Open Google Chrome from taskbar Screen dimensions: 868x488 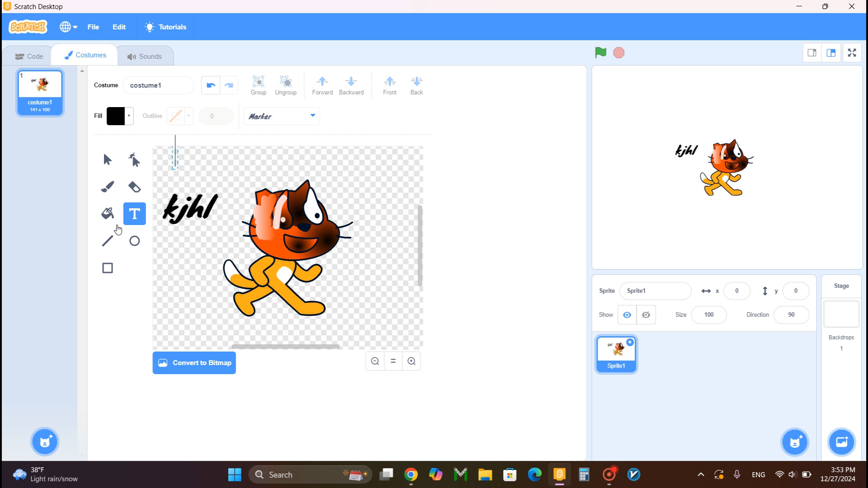411,474
